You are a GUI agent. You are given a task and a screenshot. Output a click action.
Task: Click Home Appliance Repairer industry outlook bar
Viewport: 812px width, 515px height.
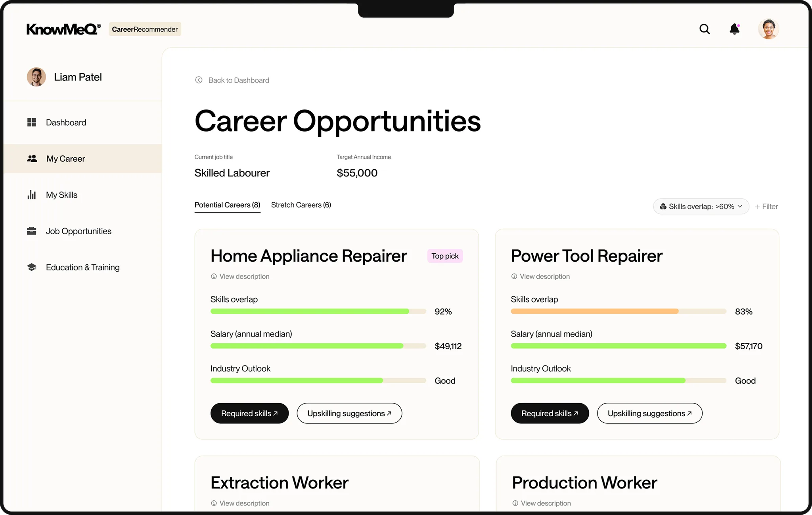(x=318, y=381)
